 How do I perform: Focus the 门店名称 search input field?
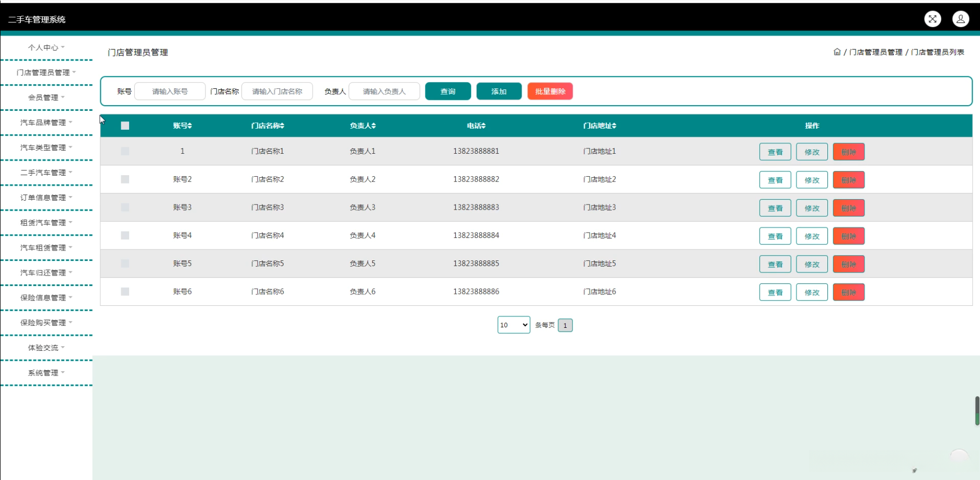coord(277,91)
